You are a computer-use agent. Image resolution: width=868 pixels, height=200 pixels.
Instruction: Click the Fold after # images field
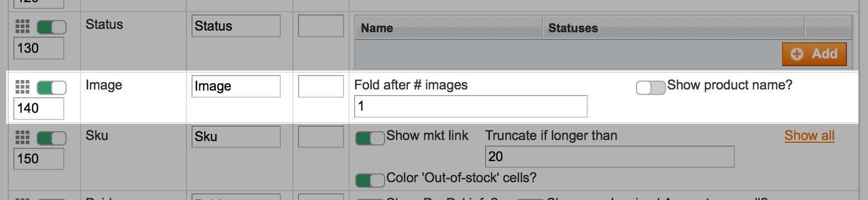tap(471, 106)
